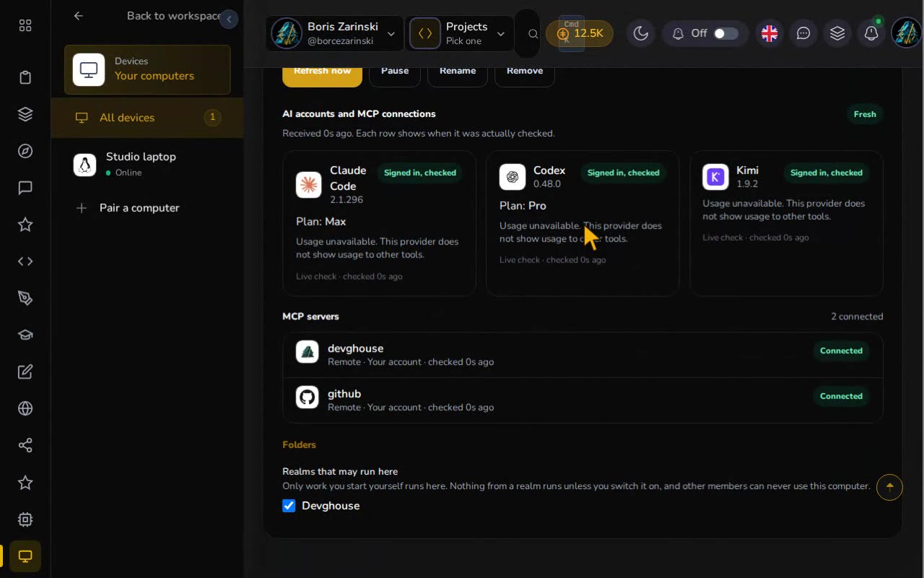Screen dimensions: 924x578
Task: Open messages speech bubble in top bar
Action: pos(803,33)
